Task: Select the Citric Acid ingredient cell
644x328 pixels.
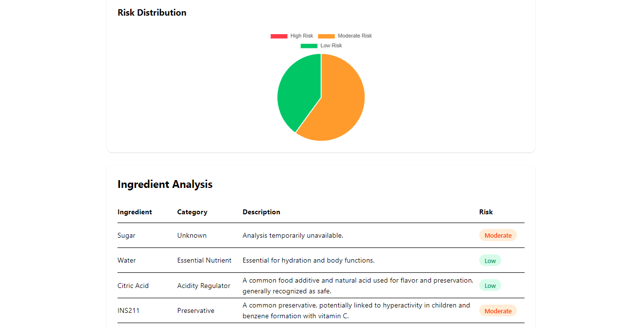Action: coord(133,286)
